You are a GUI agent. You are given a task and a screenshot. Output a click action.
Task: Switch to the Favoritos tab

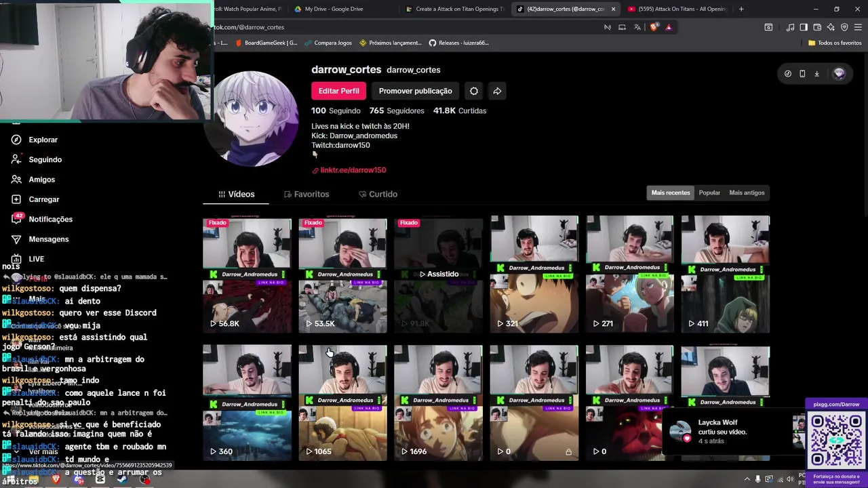click(307, 194)
